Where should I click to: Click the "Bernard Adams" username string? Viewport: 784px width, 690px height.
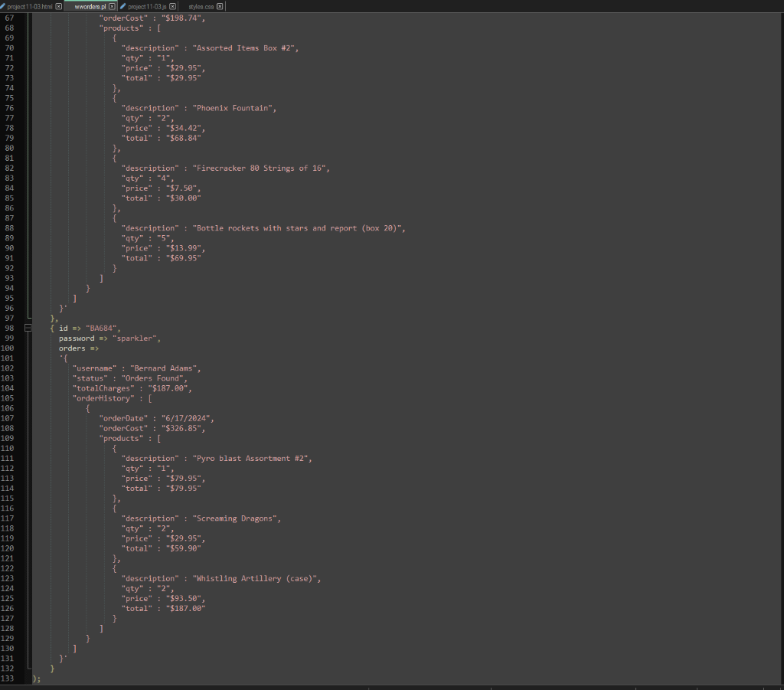coord(165,368)
